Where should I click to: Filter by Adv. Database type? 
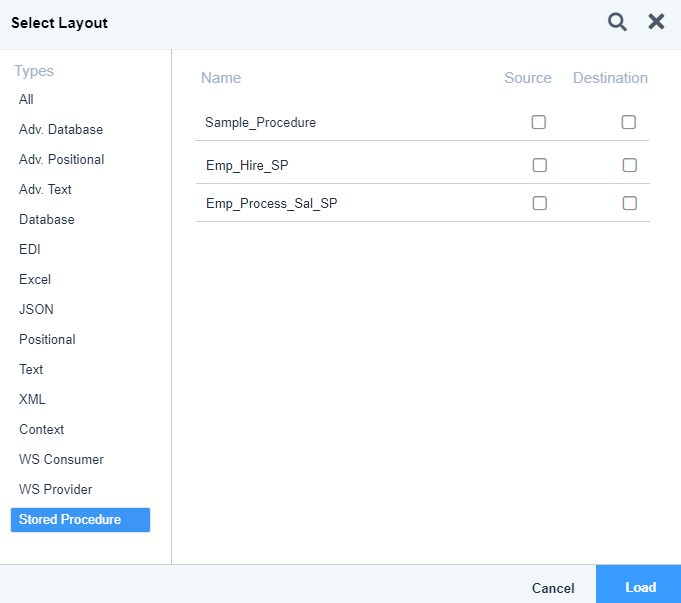[61, 129]
